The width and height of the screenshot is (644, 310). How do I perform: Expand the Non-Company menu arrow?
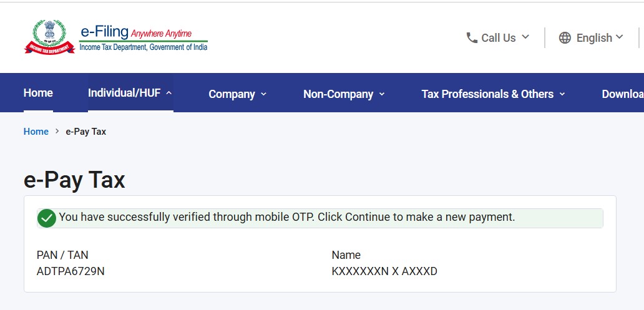(381, 94)
